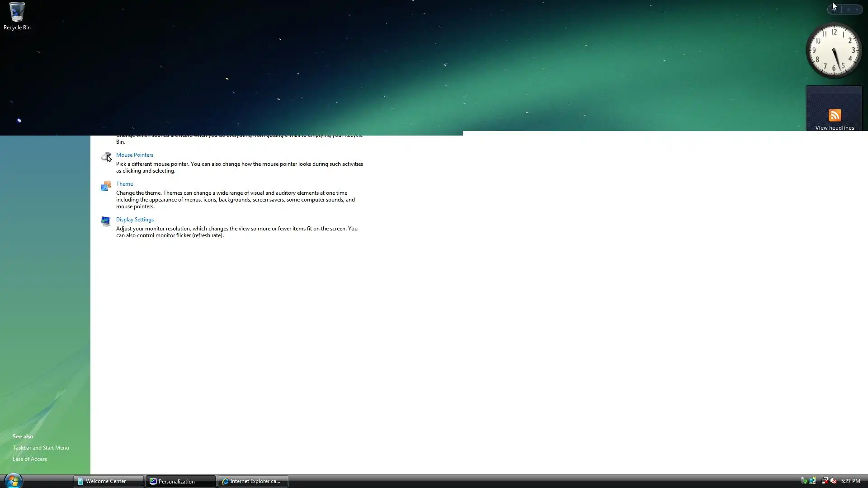Open the Display Settings link
This screenshot has height=488, width=868.
(x=135, y=219)
